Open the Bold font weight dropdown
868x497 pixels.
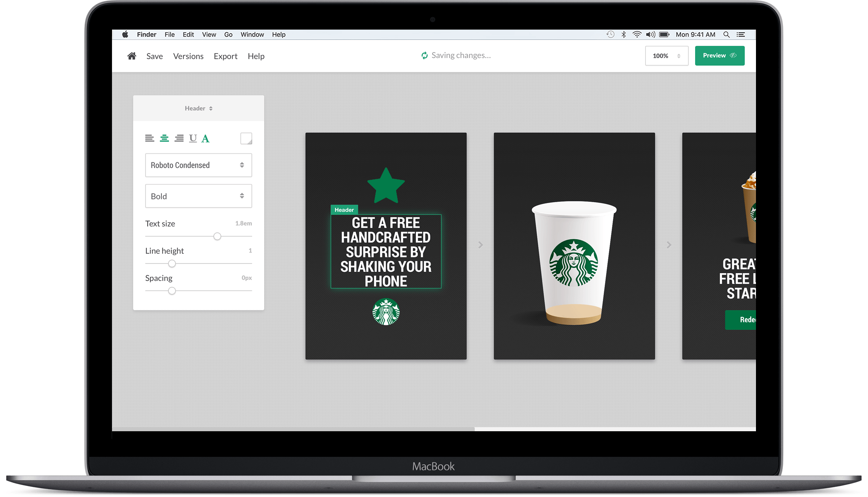pos(198,196)
